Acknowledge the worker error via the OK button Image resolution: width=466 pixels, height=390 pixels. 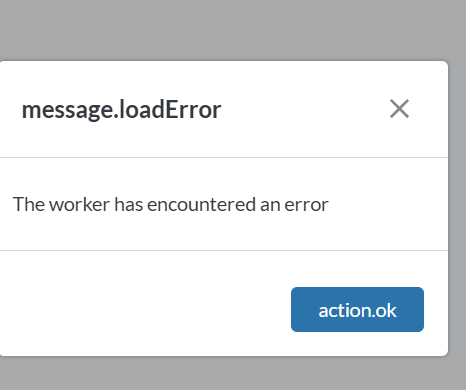point(357,309)
